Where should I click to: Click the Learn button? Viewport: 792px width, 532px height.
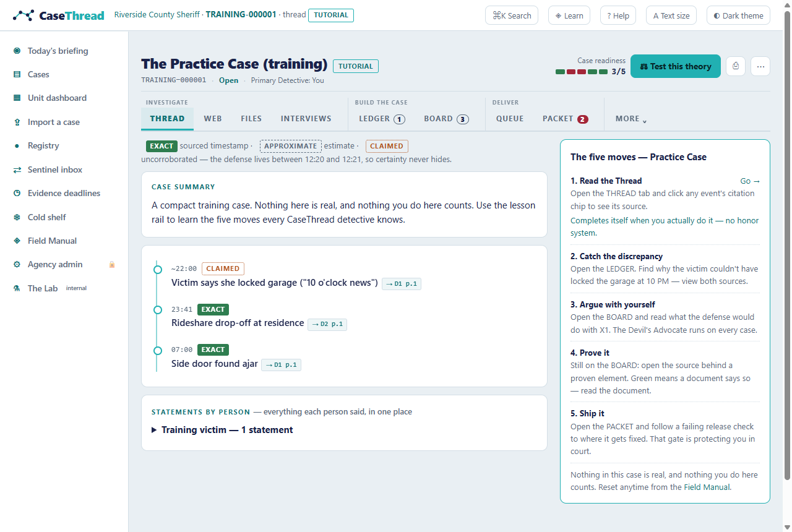(569, 15)
